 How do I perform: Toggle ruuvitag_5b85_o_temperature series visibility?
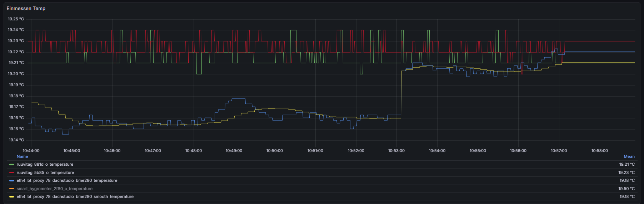[45, 173]
